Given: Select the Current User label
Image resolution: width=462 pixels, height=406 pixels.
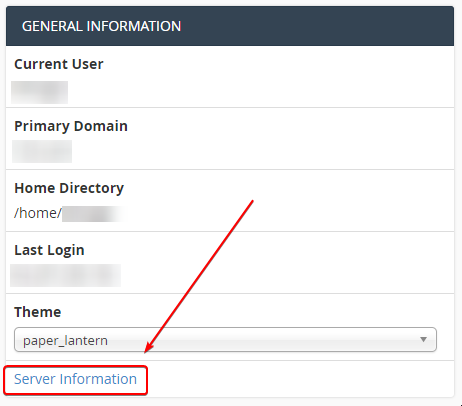Looking at the screenshot, I should tap(59, 64).
